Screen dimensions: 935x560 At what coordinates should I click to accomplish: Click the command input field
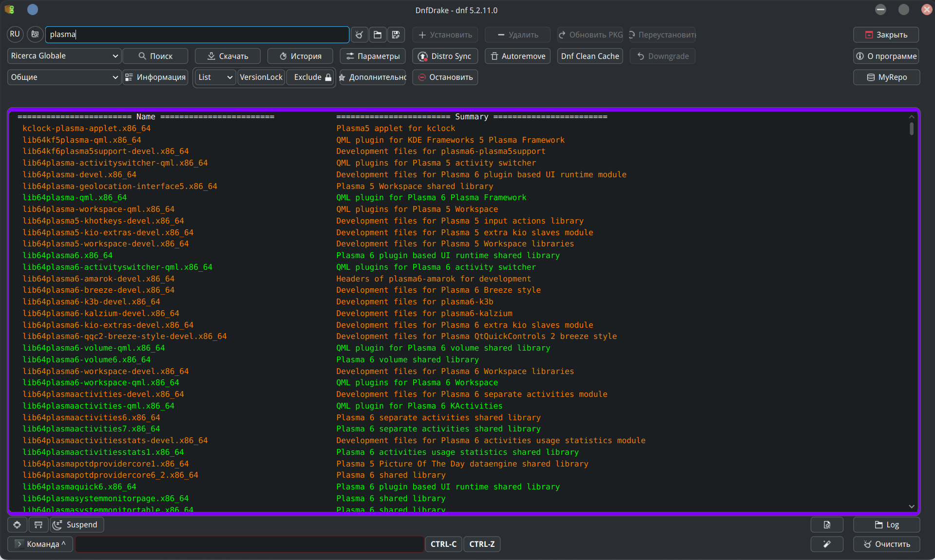(249, 544)
